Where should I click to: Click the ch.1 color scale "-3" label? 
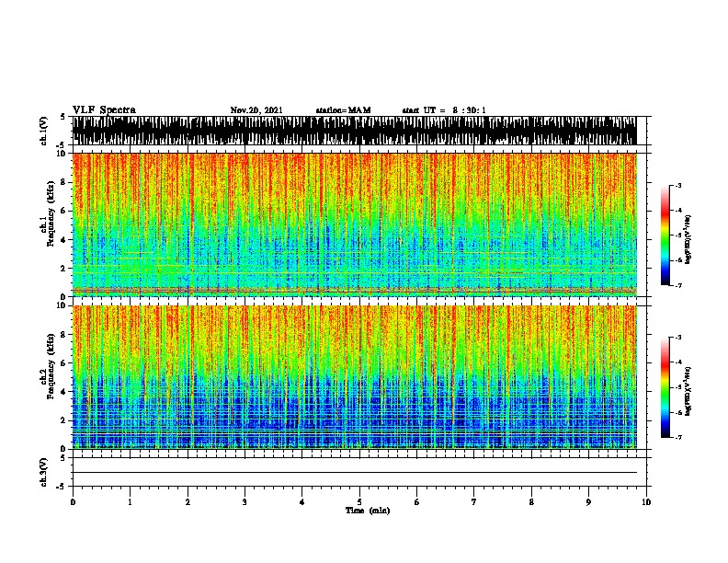(x=678, y=185)
